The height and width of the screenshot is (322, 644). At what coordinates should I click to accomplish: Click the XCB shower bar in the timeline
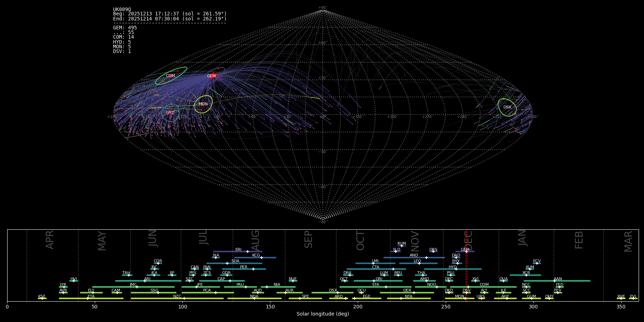(525, 275)
